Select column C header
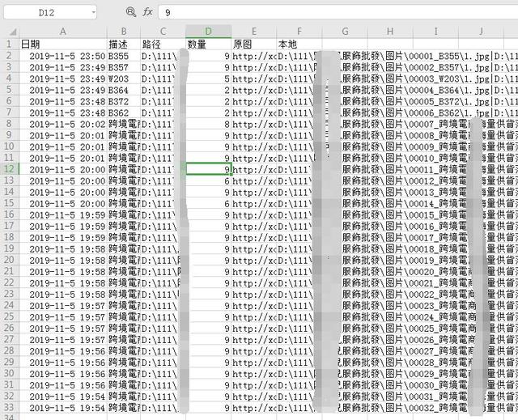This screenshot has height=420, width=518. tap(163, 32)
